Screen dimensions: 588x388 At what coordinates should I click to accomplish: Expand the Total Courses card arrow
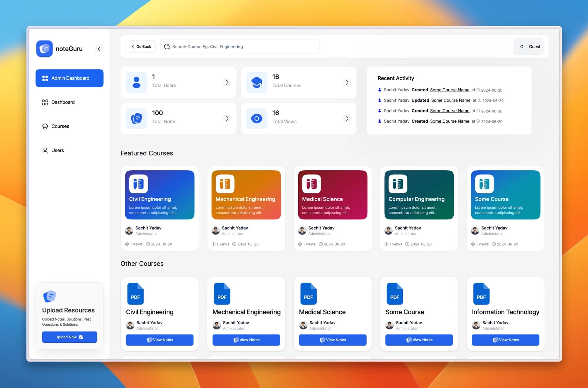(x=347, y=82)
